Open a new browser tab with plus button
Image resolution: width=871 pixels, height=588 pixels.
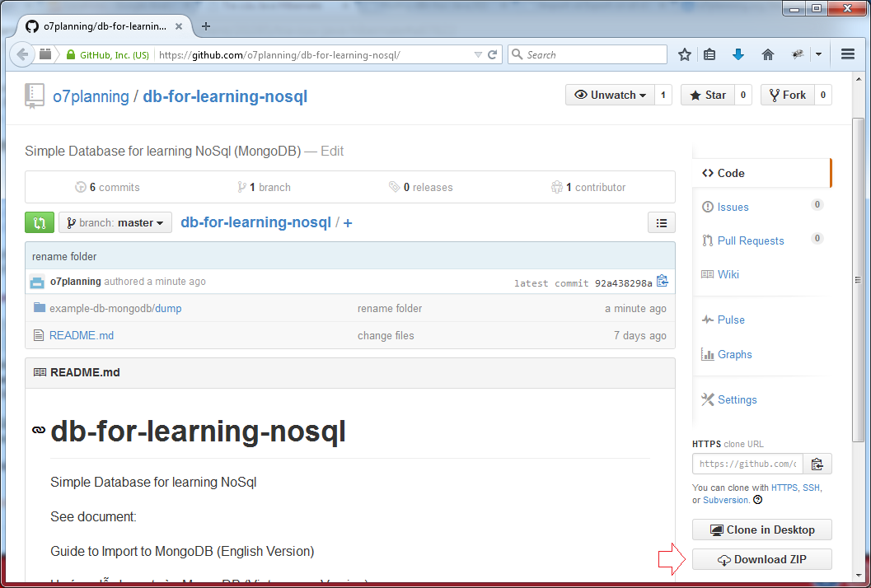coord(205,26)
